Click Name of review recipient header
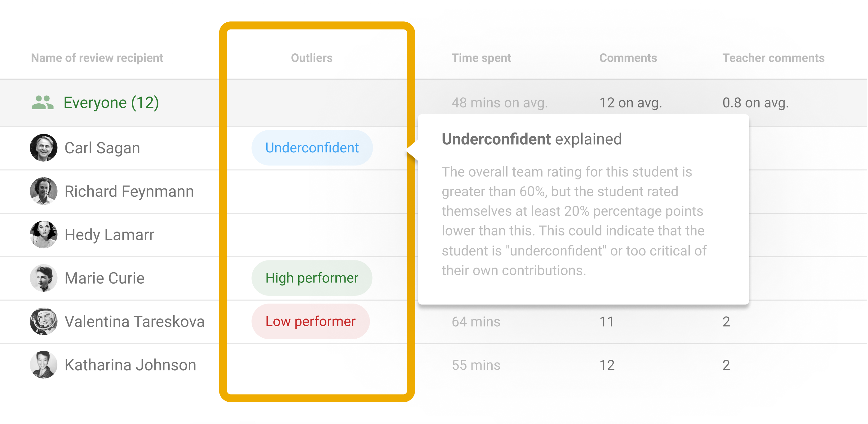 [97, 58]
